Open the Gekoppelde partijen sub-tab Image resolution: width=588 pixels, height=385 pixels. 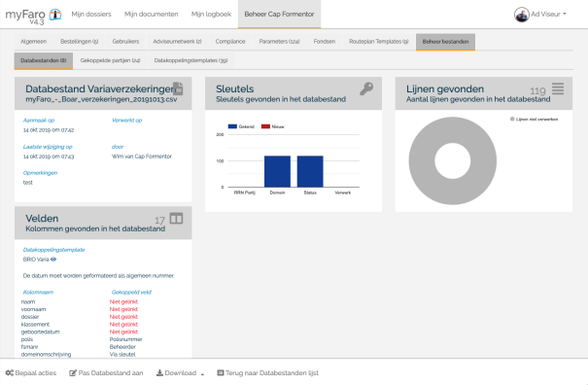click(110, 60)
